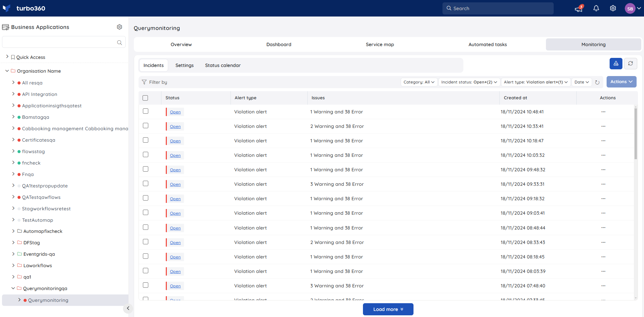Open actions menu for 09:33:31 incident
Viewport: 644px width, 317px height.
point(603,184)
